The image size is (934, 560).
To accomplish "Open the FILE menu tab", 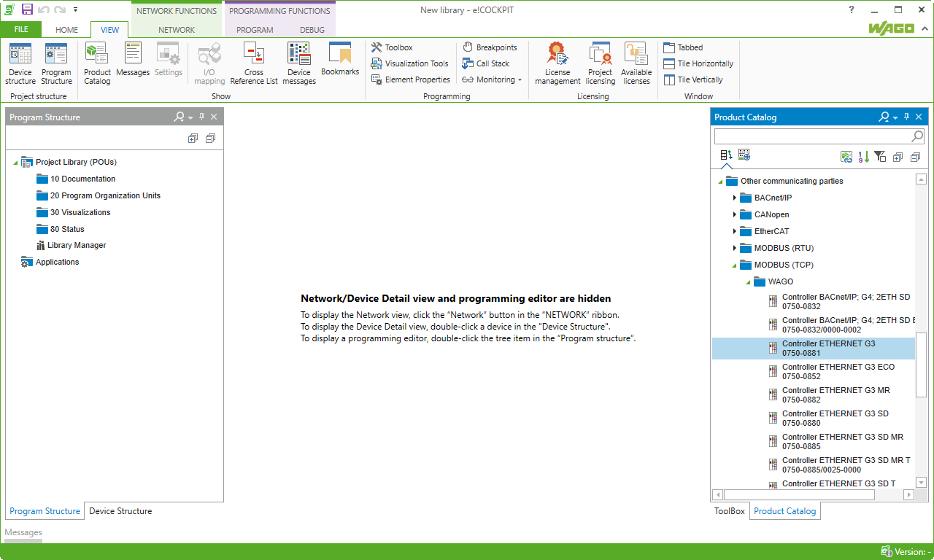I will tap(21, 30).
